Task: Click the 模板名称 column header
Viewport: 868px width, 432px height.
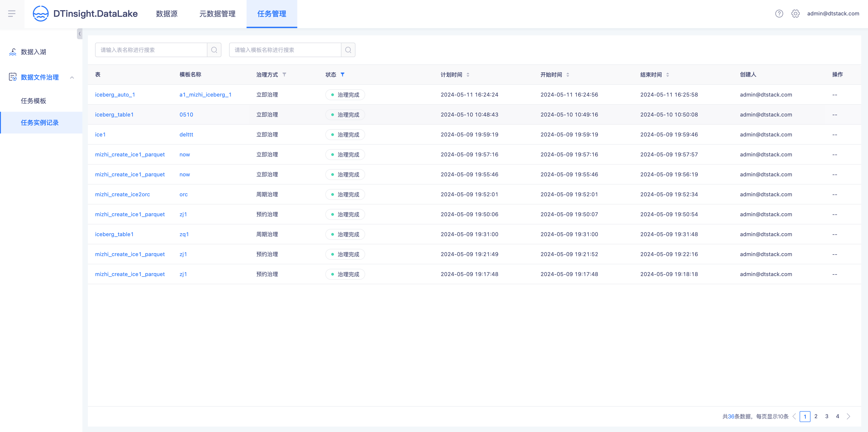Action: (x=190, y=75)
